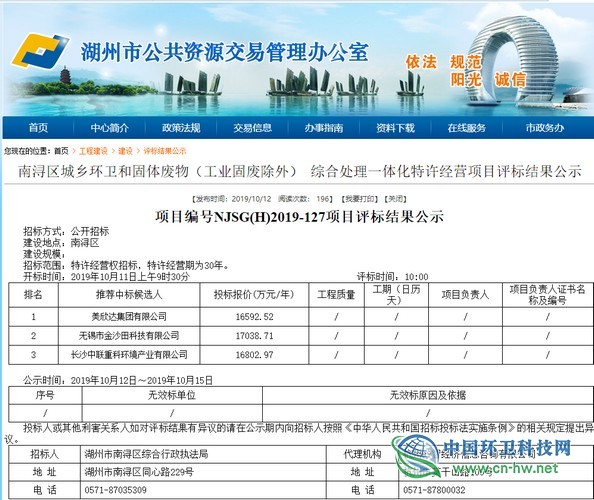Viewport: 594px width, 500px height.
Task: Select the 项目编号NJSG(H)2019-127 heading
Action: pos(299,217)
